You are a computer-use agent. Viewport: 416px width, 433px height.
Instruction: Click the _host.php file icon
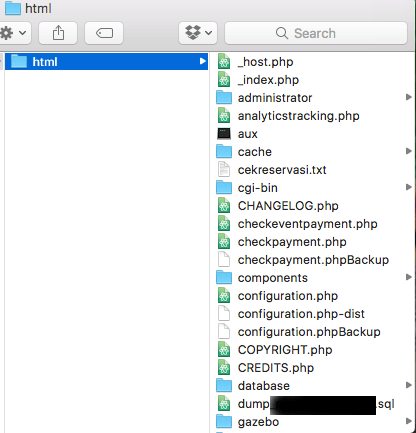click(224, 62)
